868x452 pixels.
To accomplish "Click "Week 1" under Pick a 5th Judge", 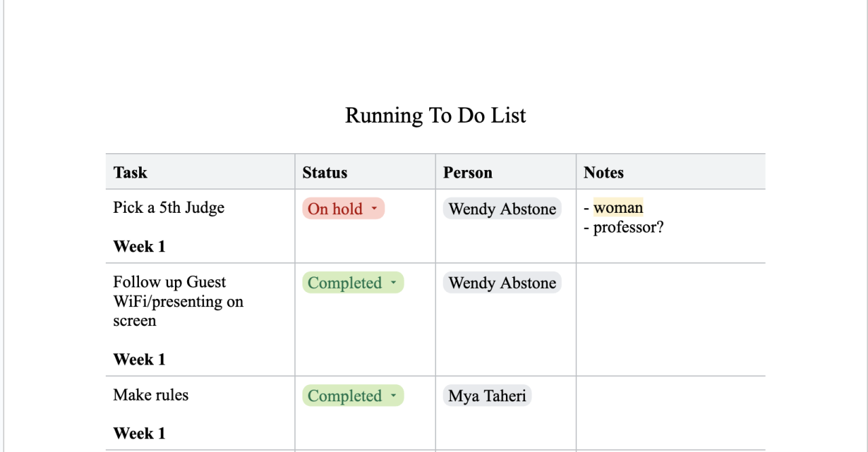I will click(139, 247).
